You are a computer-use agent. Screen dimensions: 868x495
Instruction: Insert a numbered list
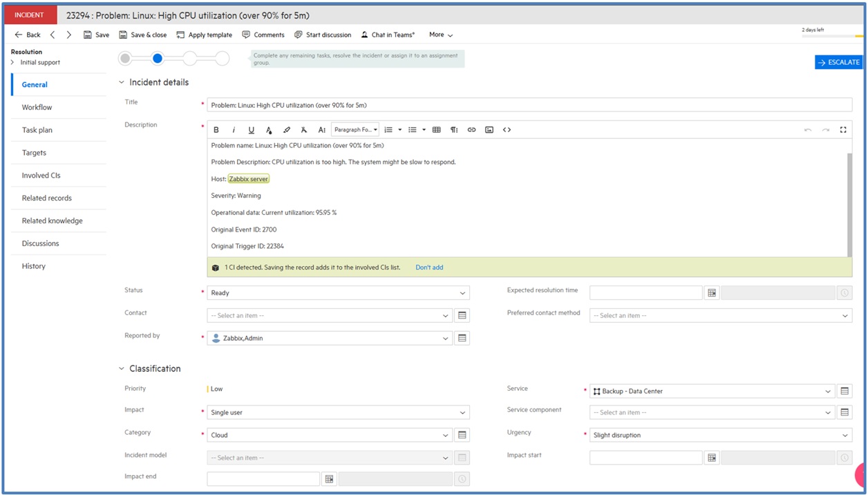coord(388,130)
